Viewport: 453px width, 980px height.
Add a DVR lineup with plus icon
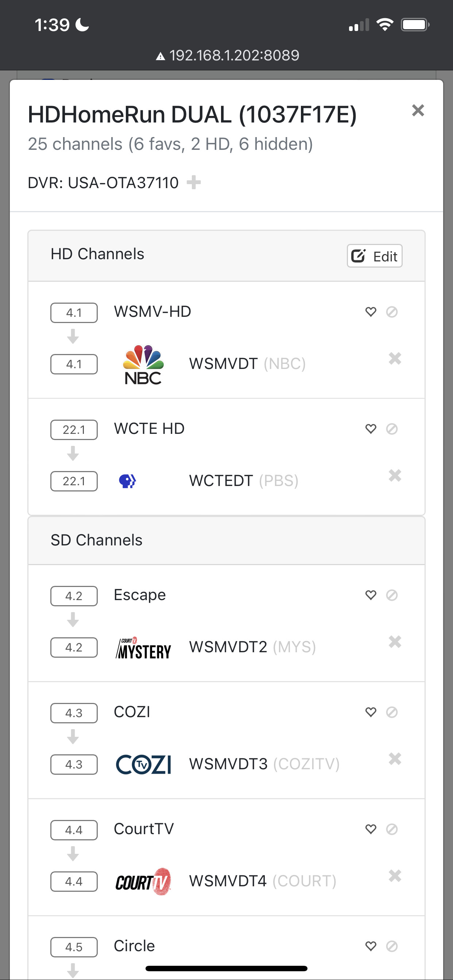(194, 182)
